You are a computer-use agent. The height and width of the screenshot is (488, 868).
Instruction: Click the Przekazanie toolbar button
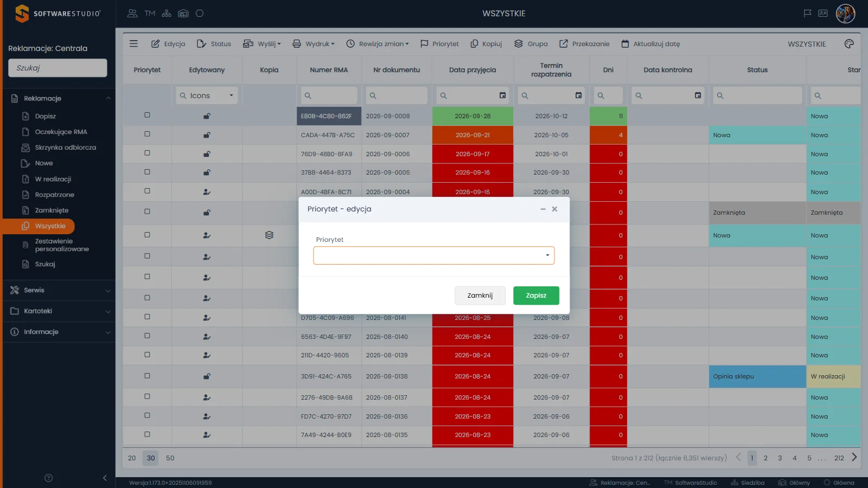pos(584,43)
